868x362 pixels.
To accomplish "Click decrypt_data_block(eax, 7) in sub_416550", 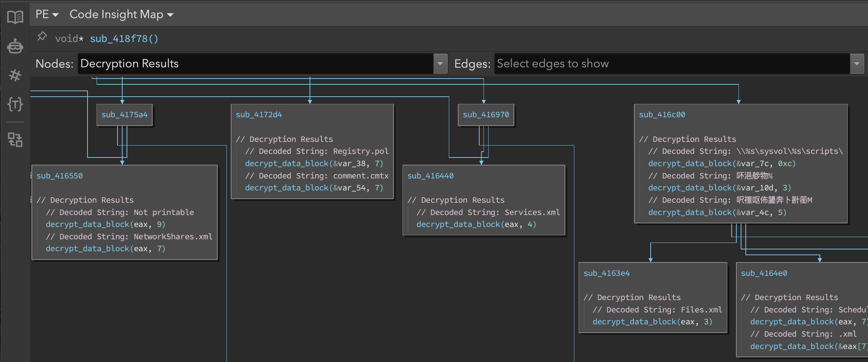I will [105, 249].
